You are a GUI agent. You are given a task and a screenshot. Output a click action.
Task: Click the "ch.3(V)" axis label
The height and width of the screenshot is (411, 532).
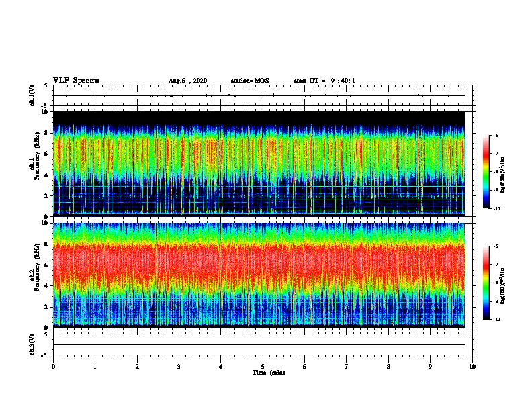32,345
